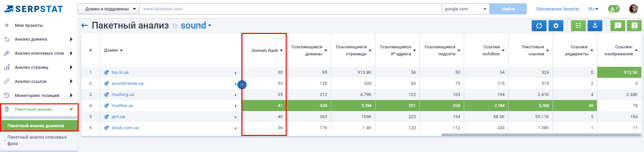Expand muztorg.ua row arrow
Viewport: 644px width, 152px height.
coord(236,95)
